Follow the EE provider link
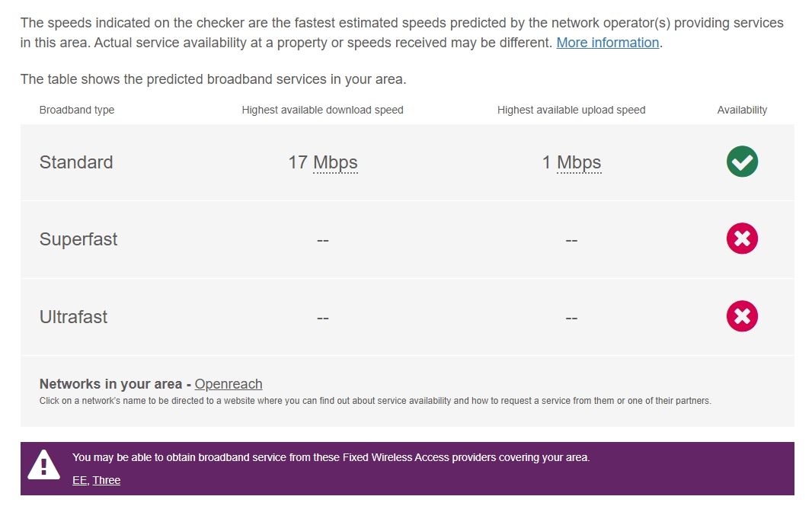812x506 pixels. coord(79,480)
